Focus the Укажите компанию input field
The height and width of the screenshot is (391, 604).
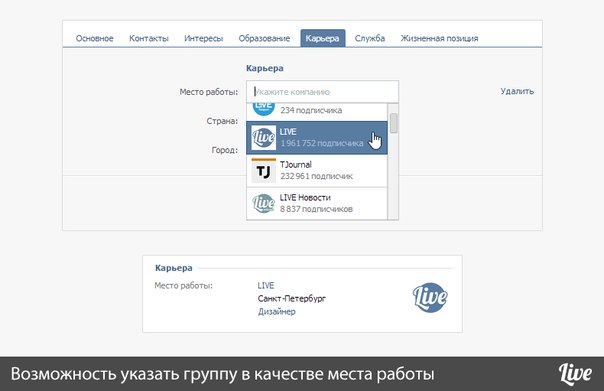click(x=322, y=92)
